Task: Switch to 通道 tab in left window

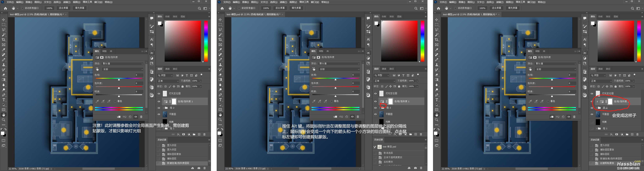Action: (168, 69)
